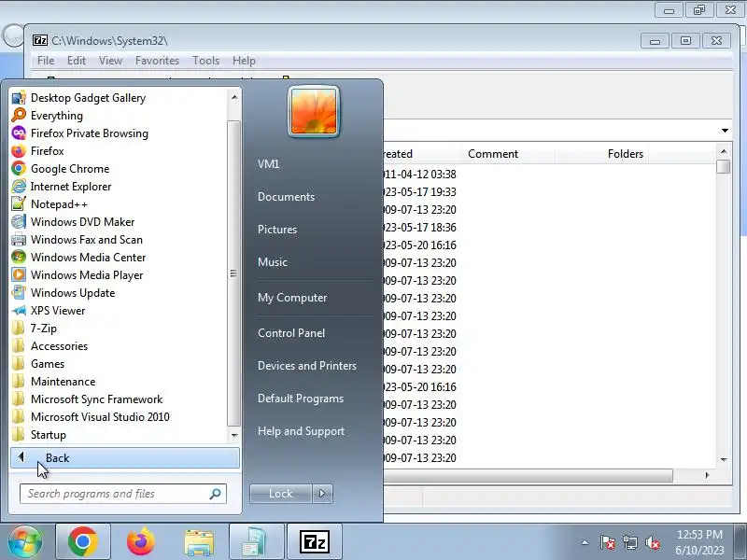Switch to 7-Zip taskbar button
Viewport: 747px width, 560px height.
pos(315,542)
